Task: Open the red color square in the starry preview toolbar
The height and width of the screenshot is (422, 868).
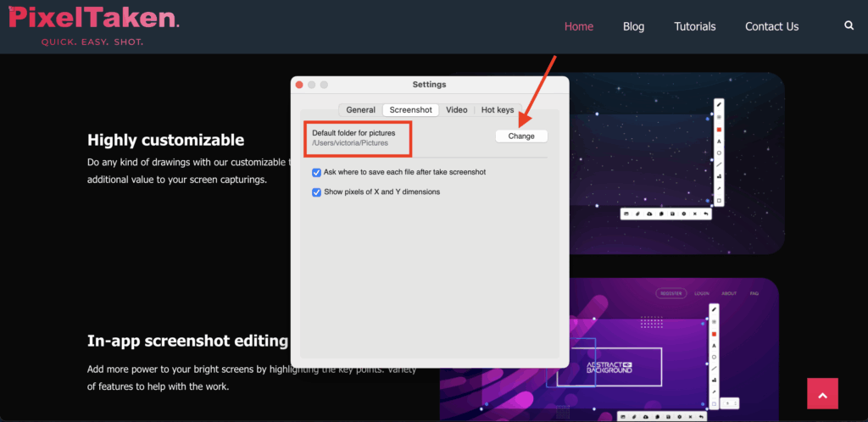Action: click(x=719, y=130)
